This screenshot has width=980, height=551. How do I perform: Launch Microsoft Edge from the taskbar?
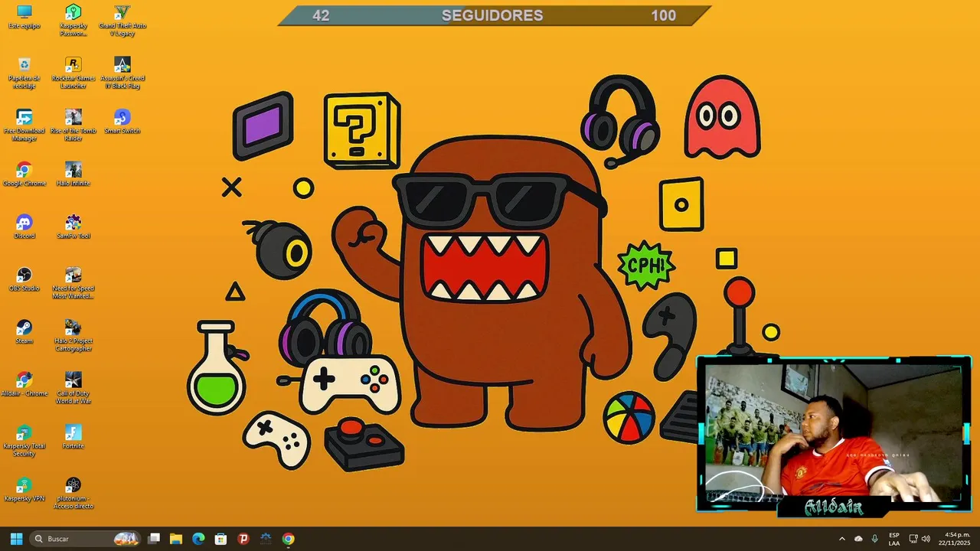(198, 539)
